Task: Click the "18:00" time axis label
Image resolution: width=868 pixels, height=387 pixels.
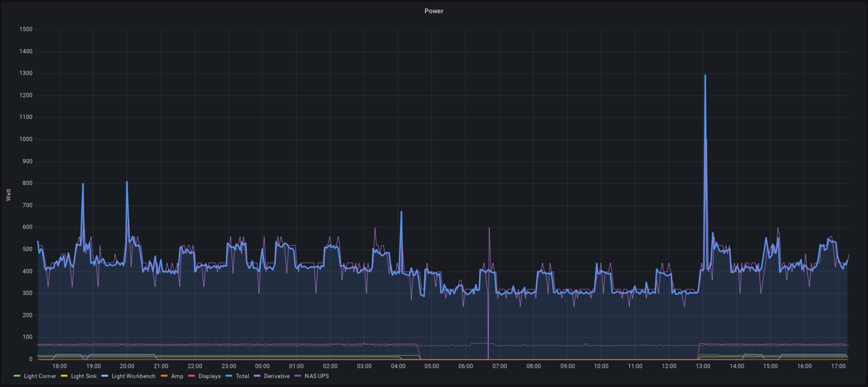Action: (60, 366)
